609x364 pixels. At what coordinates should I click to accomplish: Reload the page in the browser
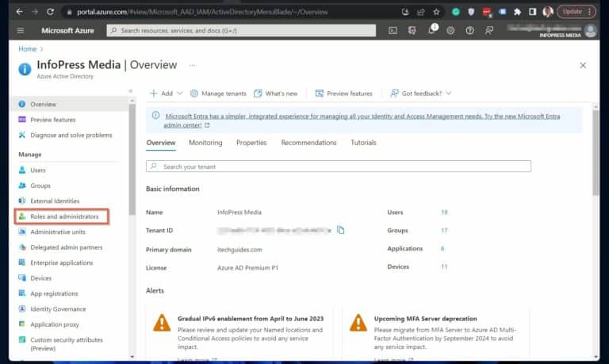[50, 12]
